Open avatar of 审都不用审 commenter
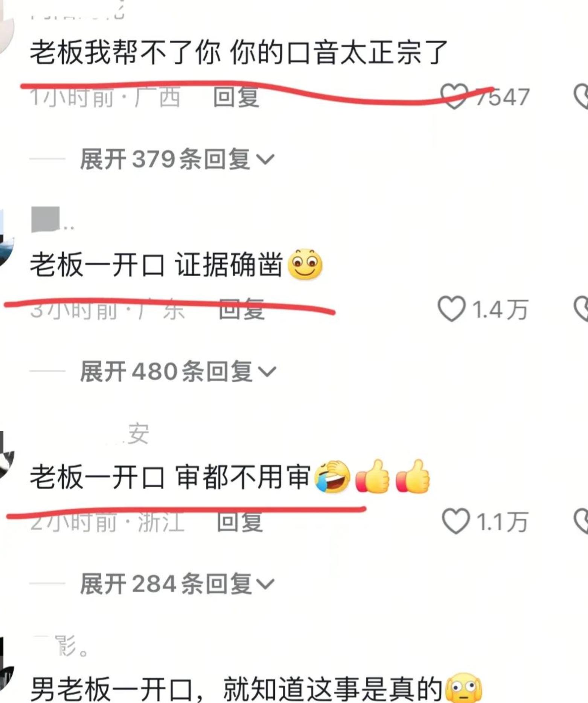Image resolution: width=588 pixels, height=703 pixels. [x=6, y=455]
